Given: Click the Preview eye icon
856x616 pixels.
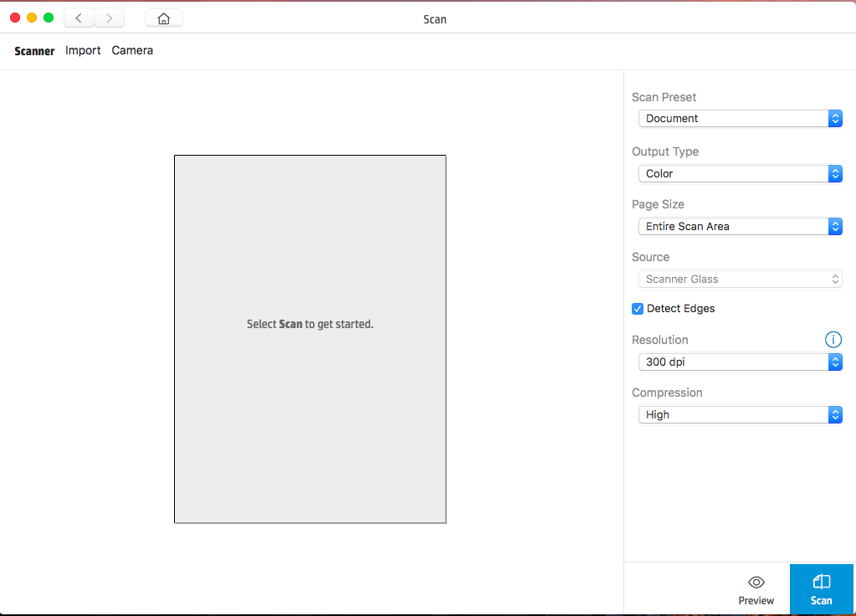Looking at the screenshot, I should tap(756, 583).
